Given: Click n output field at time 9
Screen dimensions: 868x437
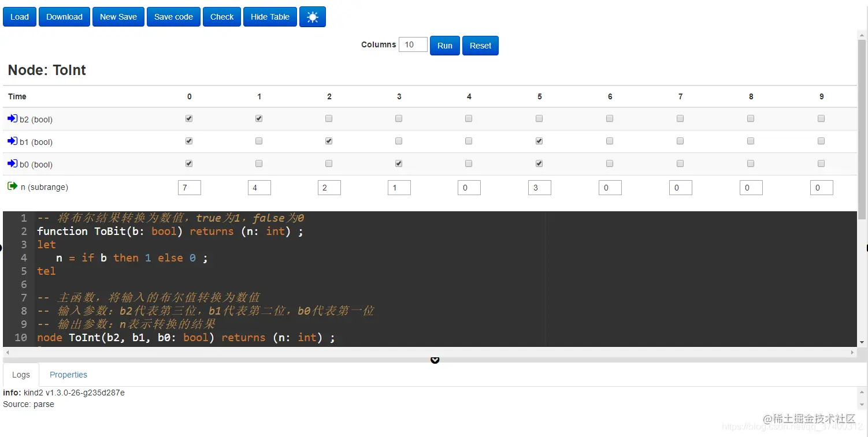Looking at the screenshot, I should (822, 188).
